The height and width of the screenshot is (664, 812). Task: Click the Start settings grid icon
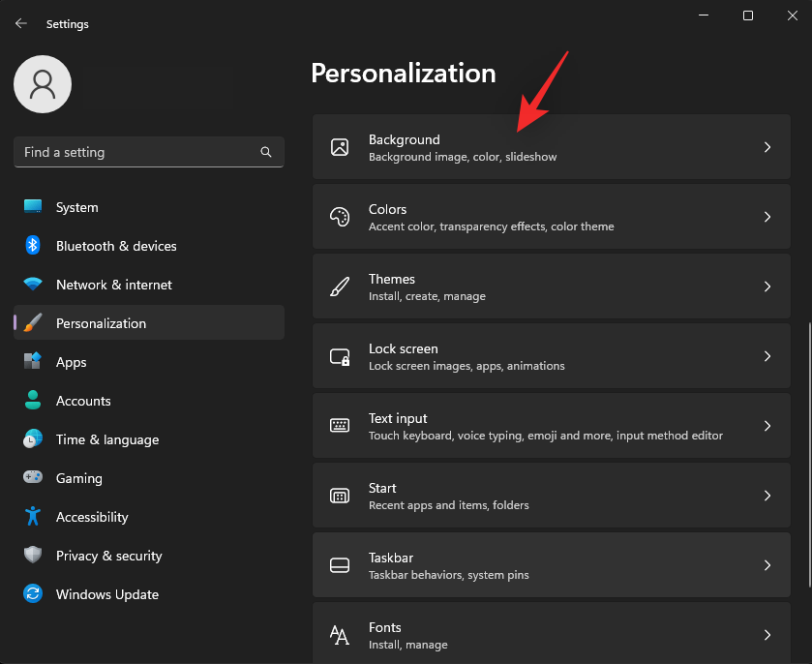click(340, 496)
